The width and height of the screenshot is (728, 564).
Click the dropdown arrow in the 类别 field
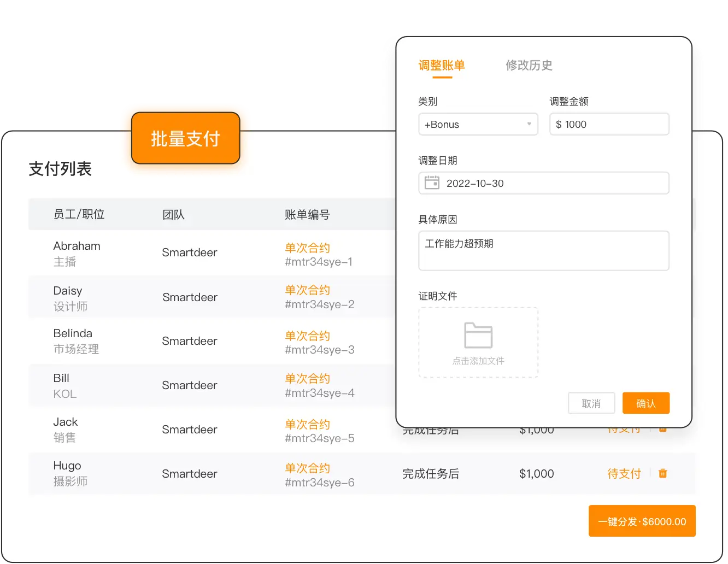point(529,124)
